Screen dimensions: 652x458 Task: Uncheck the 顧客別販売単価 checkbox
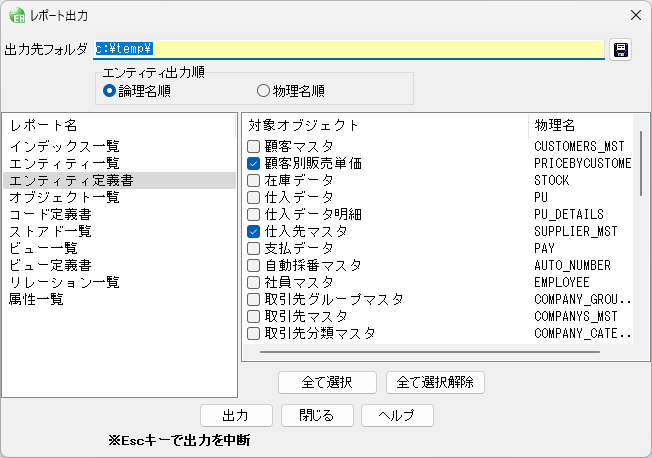(253, 163)
